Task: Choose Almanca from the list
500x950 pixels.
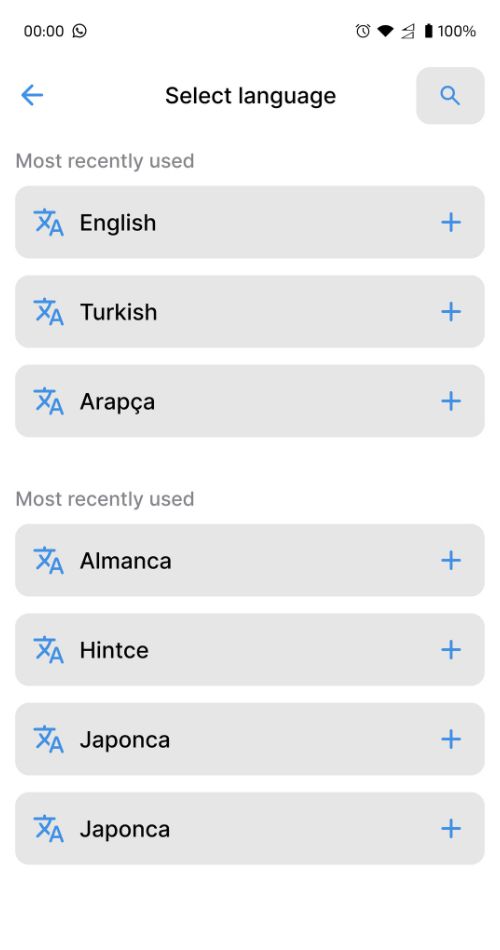Action: point(250,560)
